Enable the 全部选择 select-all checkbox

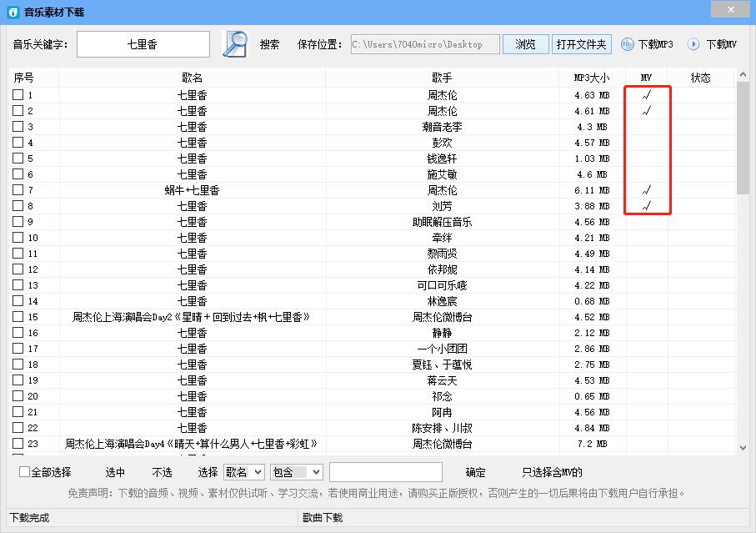click(23, 471)
